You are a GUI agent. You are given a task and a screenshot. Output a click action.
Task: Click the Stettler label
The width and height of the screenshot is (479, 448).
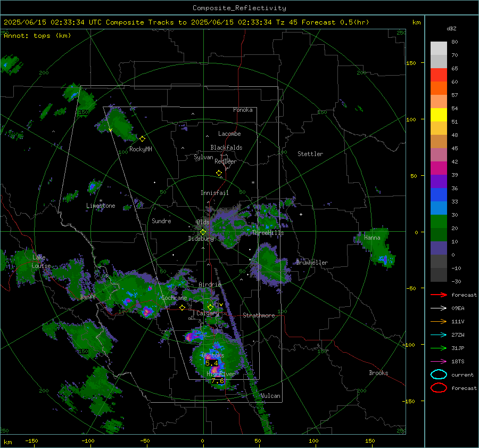coord(310,154)
